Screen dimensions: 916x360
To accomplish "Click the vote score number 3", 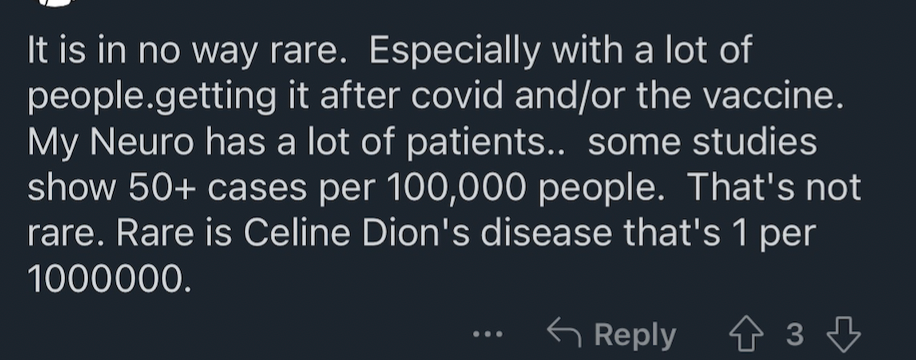I will [794, 335].
